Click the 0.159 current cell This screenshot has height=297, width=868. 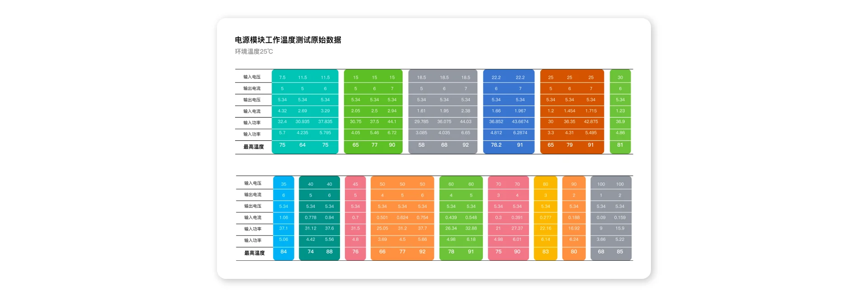(x=620, y=218)
